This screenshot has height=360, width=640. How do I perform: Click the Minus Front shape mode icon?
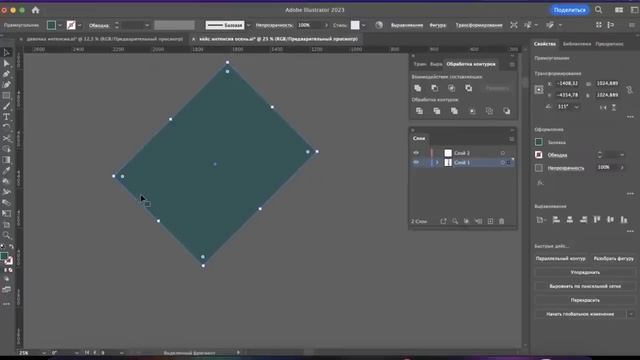click(435, 88)
